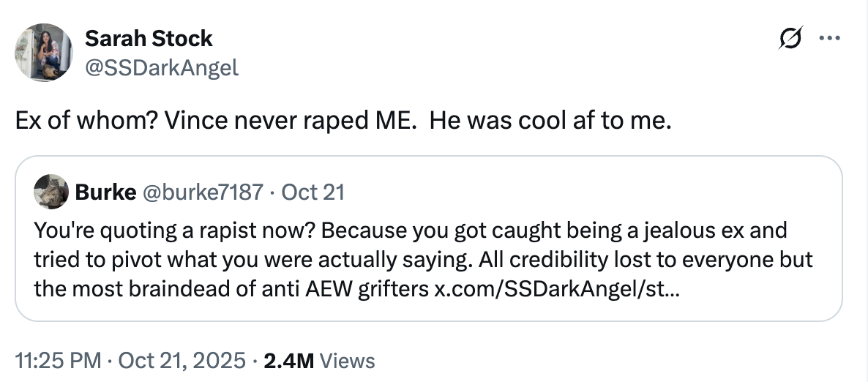Click the Views label
Viewport: 868px width, 382px height.
point(348,361)
